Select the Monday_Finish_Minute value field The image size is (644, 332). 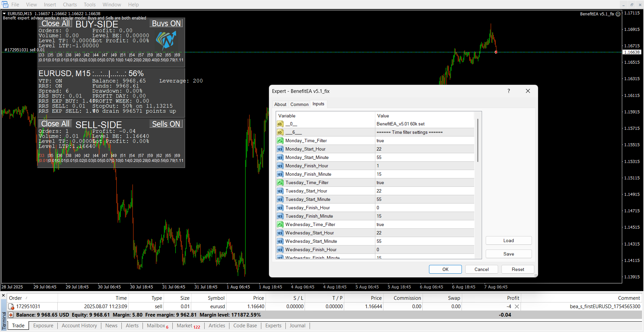coord(424,174)
